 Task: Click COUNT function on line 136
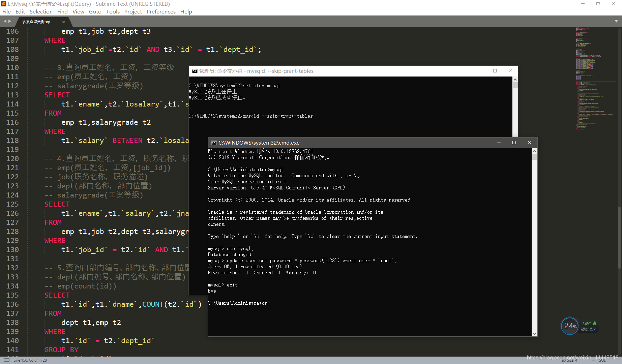[153, 304]
